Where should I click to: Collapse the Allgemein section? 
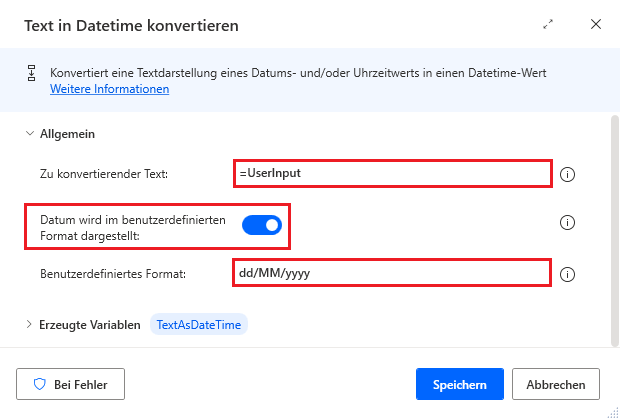tap(30, 134)
